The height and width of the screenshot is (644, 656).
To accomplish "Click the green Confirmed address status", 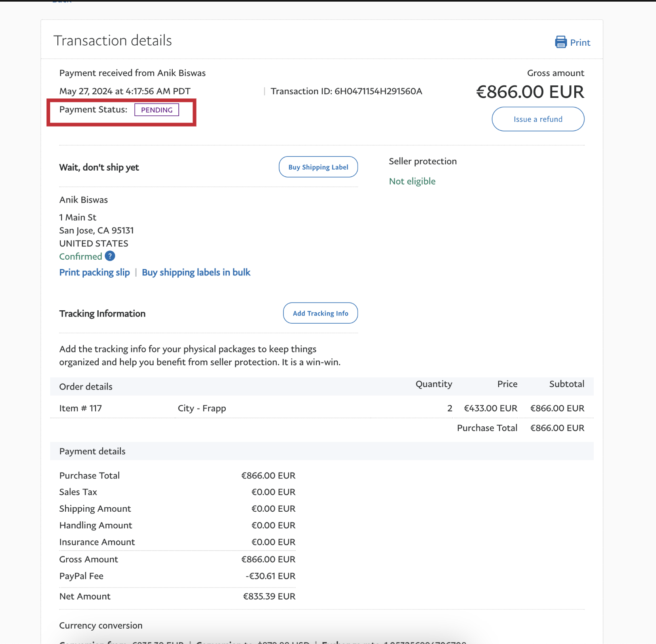I will (x=80, y=256).
